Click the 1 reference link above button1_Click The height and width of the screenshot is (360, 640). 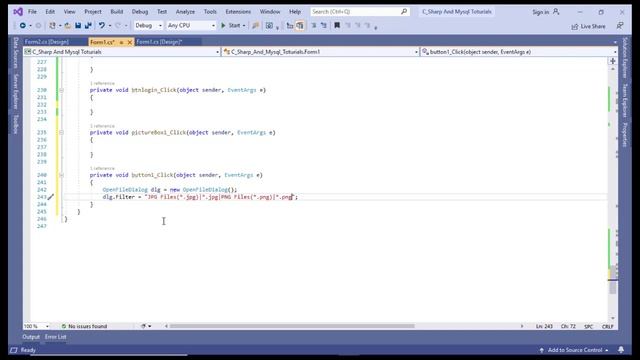102,168
